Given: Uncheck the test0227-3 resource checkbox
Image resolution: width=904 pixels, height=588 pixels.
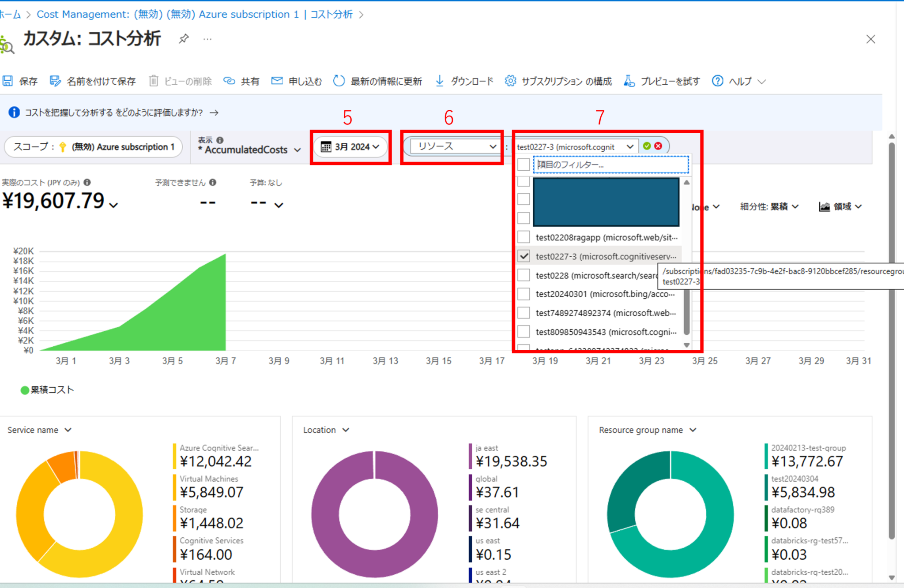Looking at the screenshot, I should coord(524,256).
